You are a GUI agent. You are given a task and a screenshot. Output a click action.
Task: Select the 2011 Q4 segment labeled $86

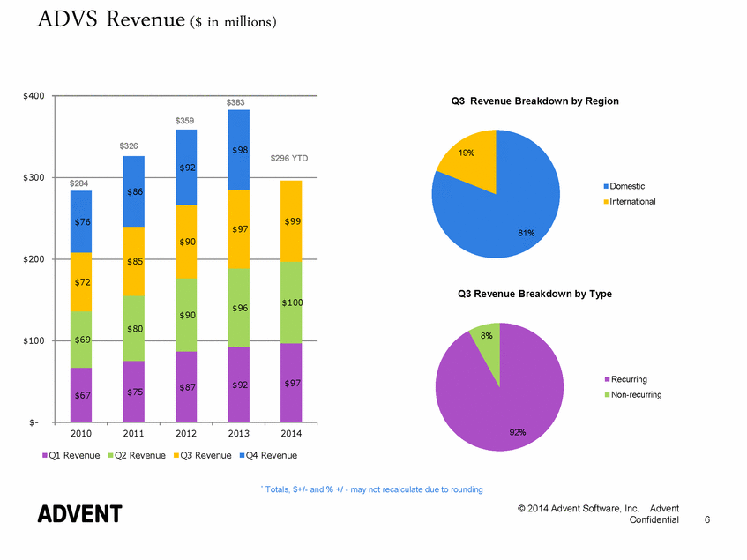click(x=134, y=191)
